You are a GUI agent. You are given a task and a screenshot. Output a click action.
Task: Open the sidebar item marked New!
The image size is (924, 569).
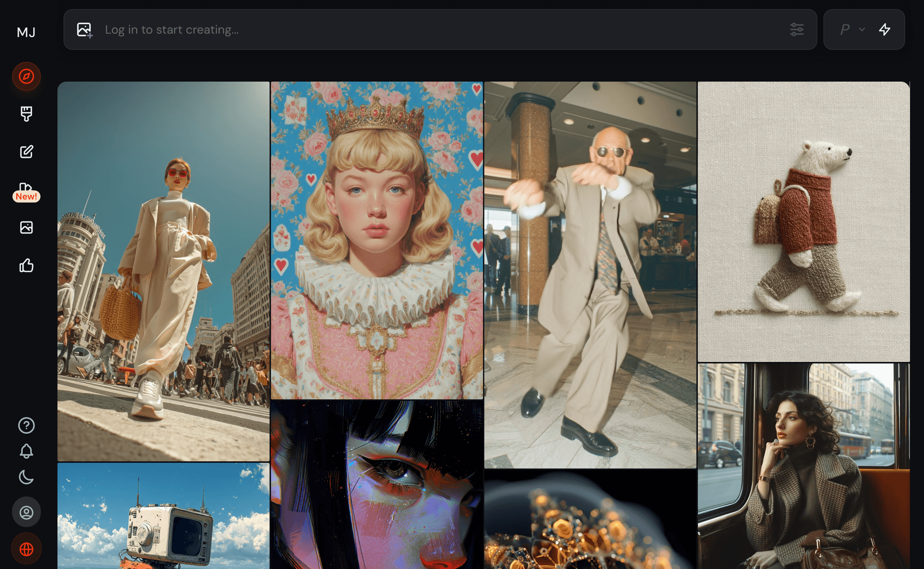point(26,192)
